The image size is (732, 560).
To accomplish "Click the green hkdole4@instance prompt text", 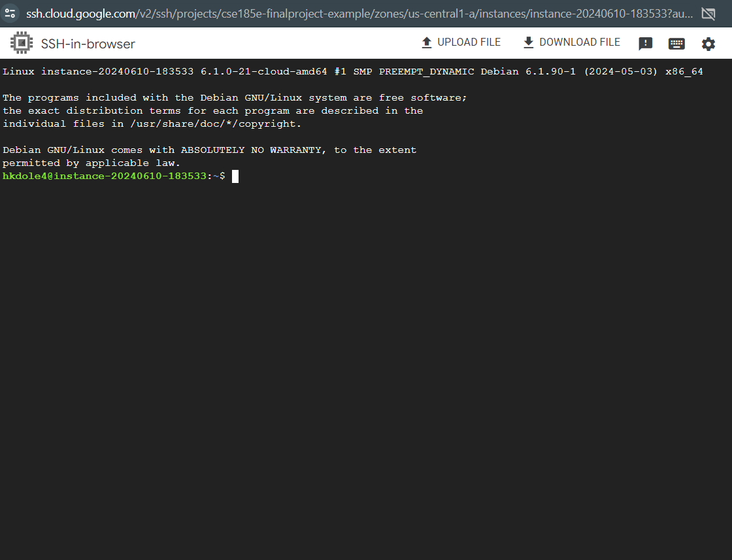I will [105, 176].
